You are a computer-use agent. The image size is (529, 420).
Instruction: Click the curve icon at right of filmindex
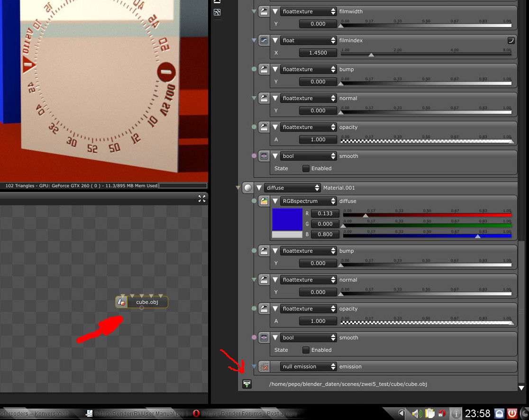click(x=511, y=40)
